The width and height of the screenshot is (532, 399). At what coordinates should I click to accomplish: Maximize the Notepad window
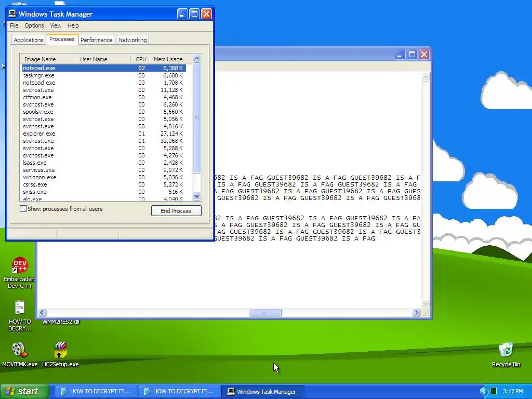coord(412,54)
